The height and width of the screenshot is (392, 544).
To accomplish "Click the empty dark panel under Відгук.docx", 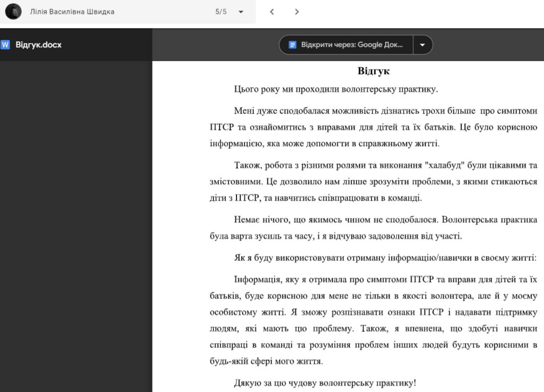I will pyautogui.click(x=76, y=223).
